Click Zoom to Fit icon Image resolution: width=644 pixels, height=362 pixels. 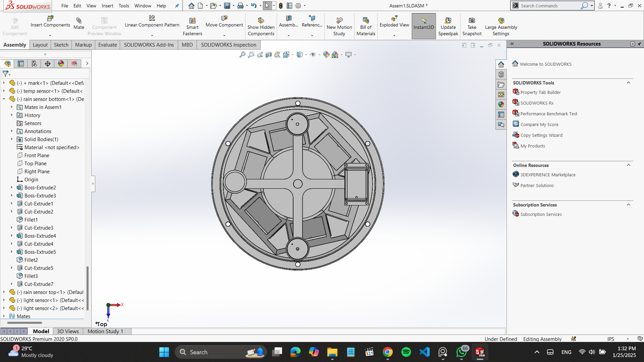(242, 55)
